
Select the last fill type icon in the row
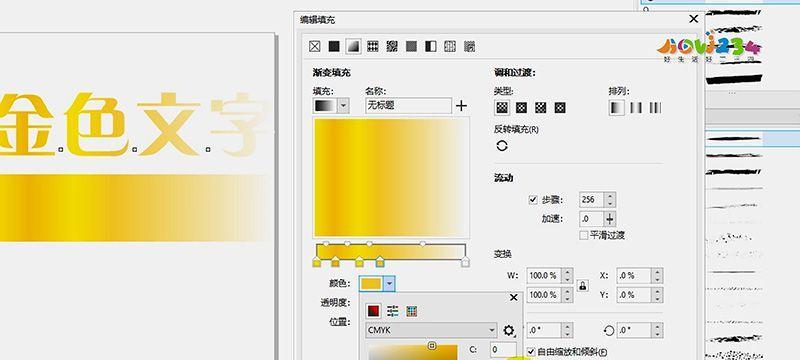click(469, 47)
